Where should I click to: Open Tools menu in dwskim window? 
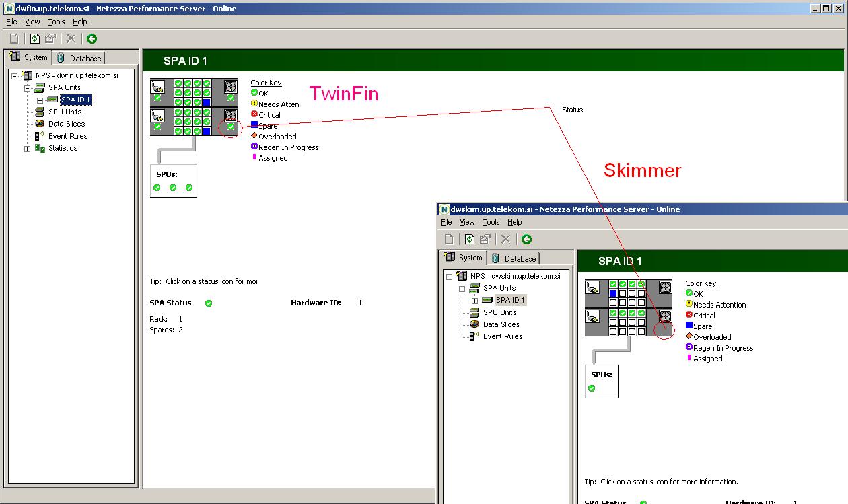tap(491, 222)
